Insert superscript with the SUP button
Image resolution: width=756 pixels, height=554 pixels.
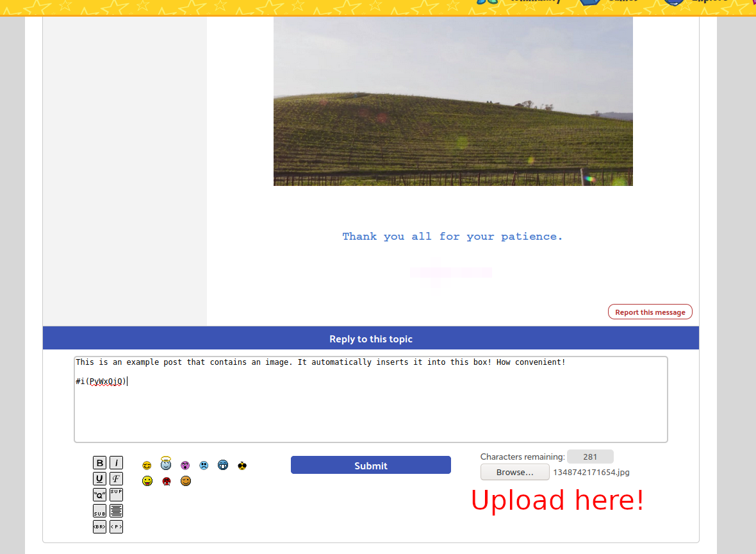coord(116,494)
